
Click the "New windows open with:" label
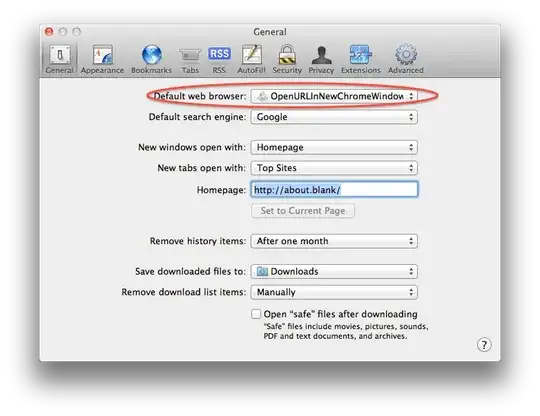(192, 147)
